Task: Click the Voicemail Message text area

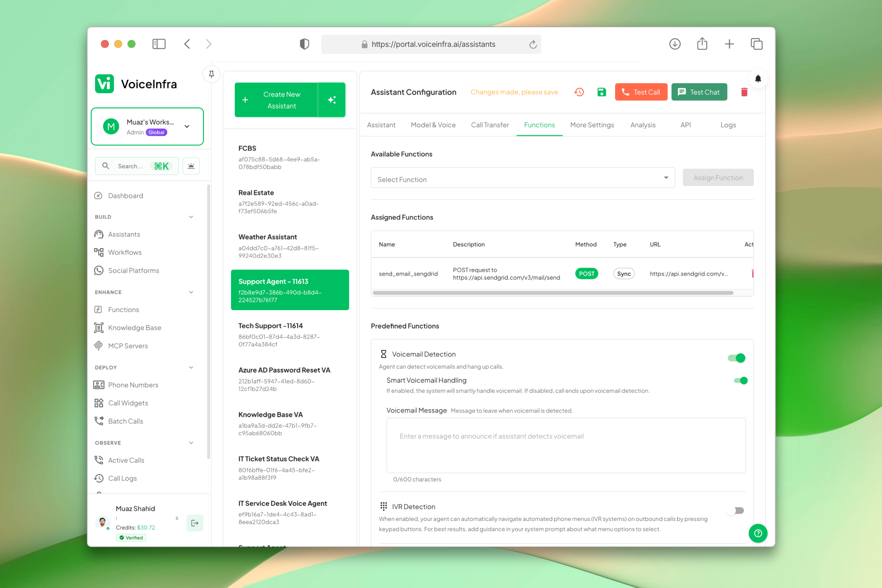Action: [566, 445]
